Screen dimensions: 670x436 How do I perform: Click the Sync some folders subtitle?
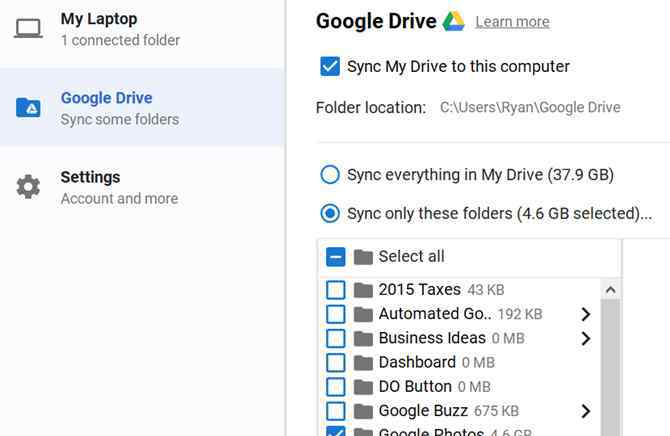point(120,119)
